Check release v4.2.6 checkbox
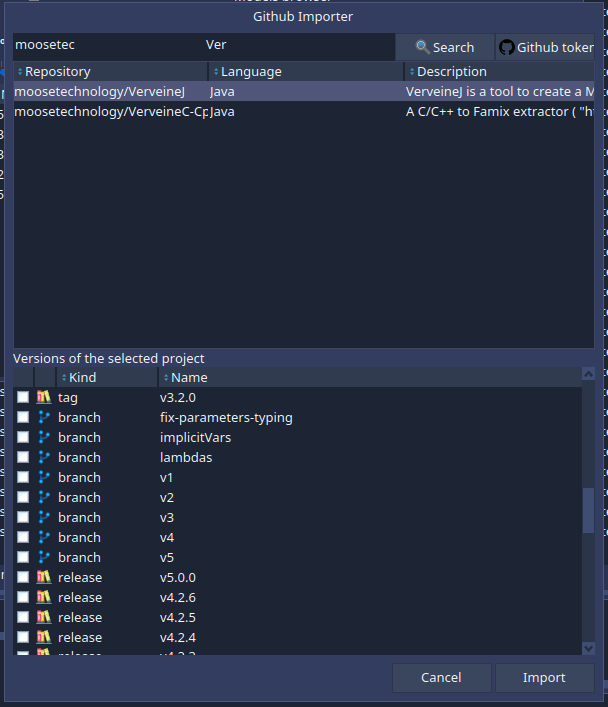This screenshot has height=707, width=608. (x=23, y=597)
